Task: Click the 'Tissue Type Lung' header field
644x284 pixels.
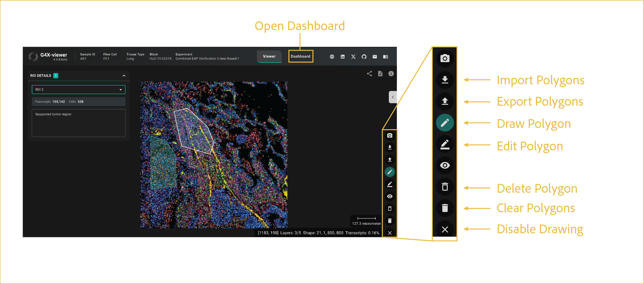Action: [135, 56]
